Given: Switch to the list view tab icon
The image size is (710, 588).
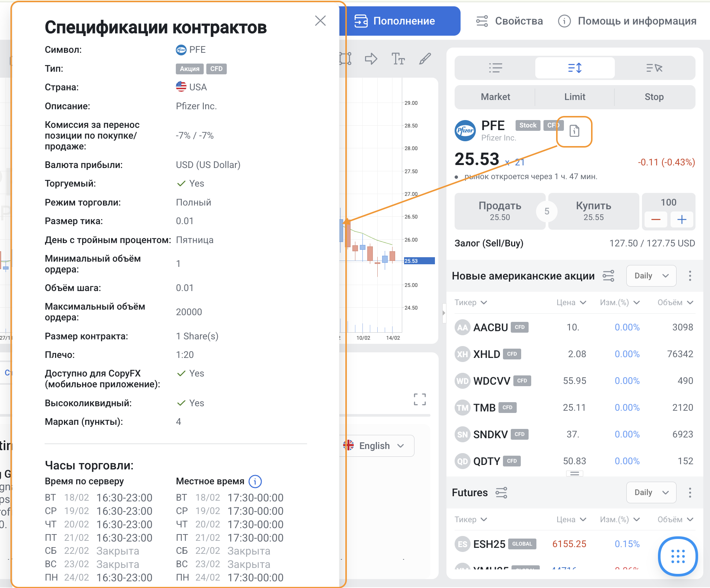Looking at the screenshot, I should (496, 68).
